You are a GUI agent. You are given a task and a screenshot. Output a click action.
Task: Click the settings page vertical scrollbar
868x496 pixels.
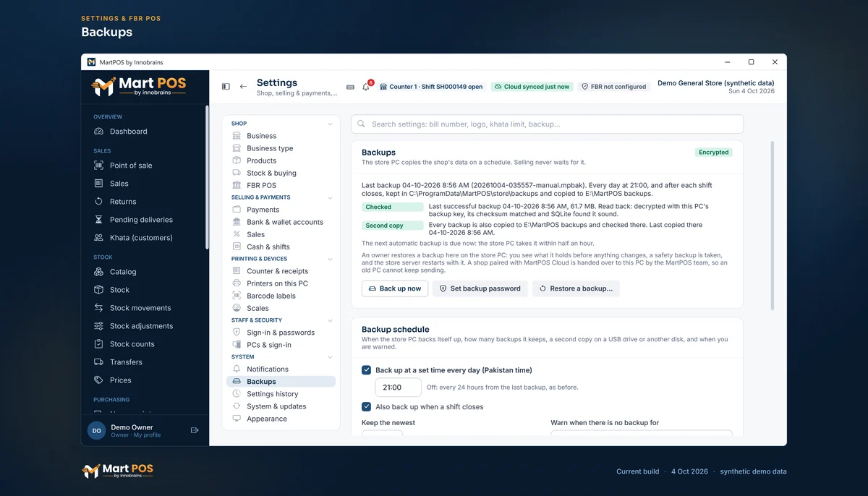tap(772, 226)
